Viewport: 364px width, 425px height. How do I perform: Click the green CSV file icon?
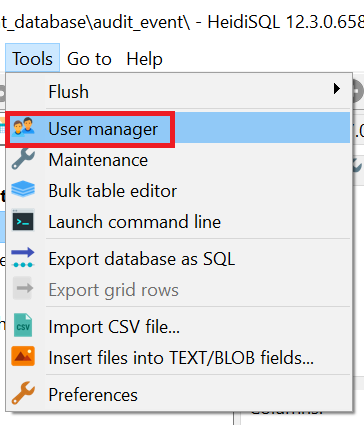[23, 325]
